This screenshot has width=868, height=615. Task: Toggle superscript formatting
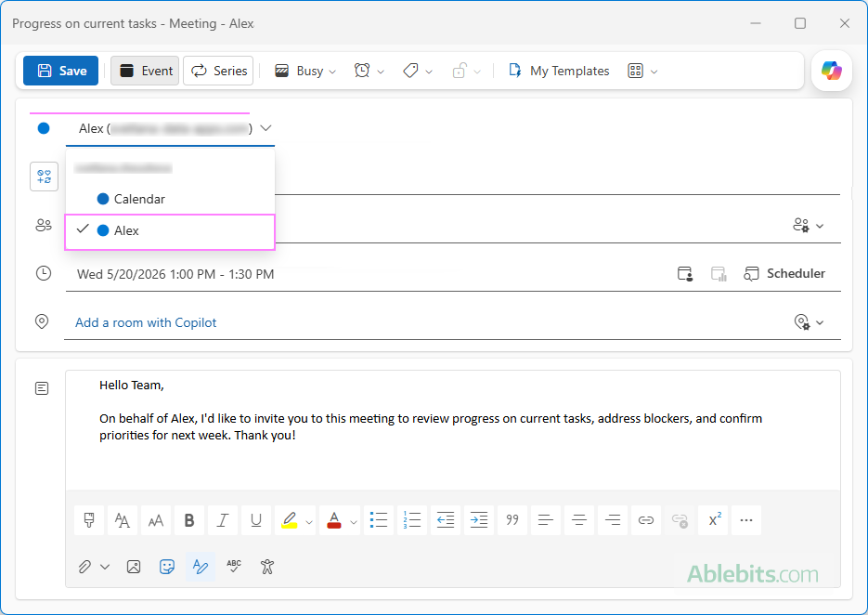tap(713, 519)
